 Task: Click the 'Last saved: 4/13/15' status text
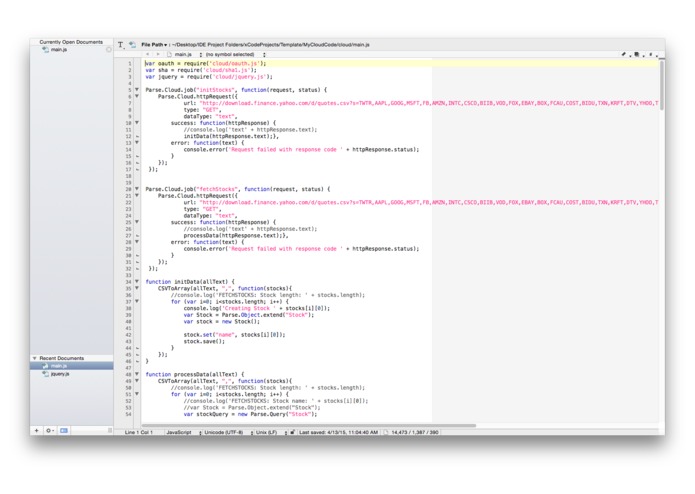pyautogui.click(x=339, y=432)
